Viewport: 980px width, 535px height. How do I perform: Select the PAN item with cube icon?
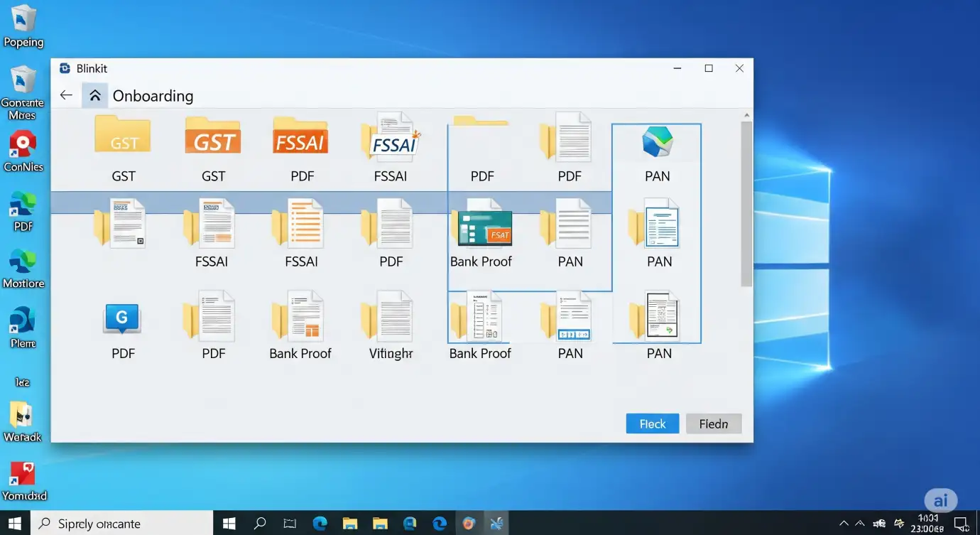(x=658, y=141)
